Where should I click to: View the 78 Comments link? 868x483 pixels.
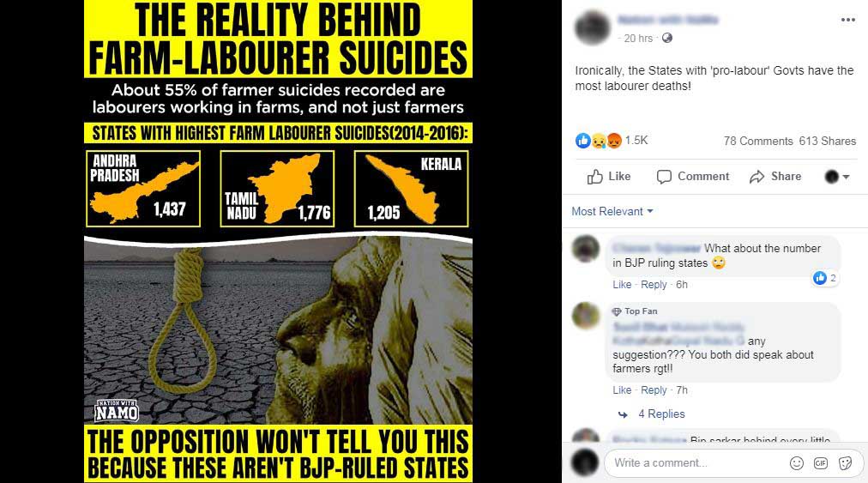point(758,141)
